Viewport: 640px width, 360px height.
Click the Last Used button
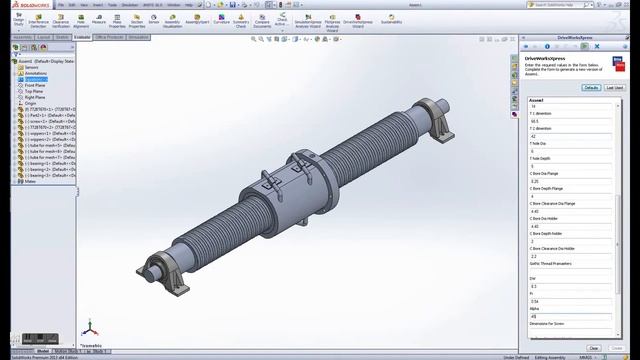(615, 88)
